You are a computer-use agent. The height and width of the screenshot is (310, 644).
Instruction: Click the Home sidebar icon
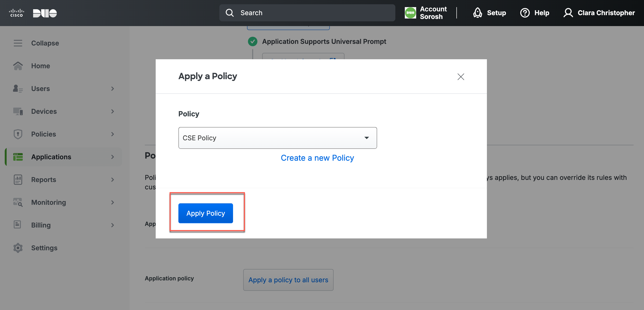18,66
